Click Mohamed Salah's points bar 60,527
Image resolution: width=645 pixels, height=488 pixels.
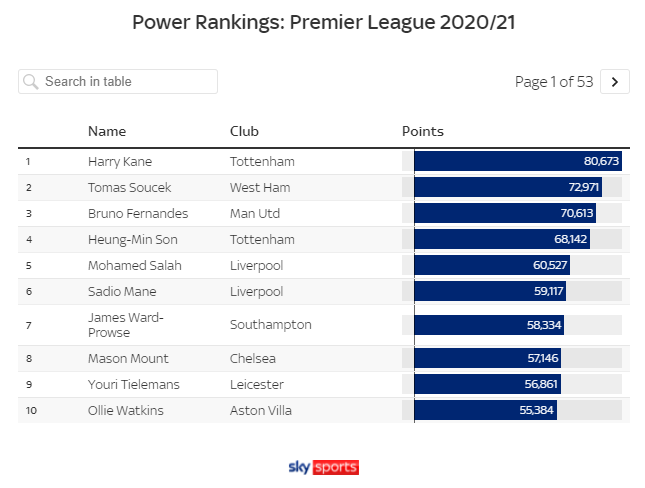492,265
